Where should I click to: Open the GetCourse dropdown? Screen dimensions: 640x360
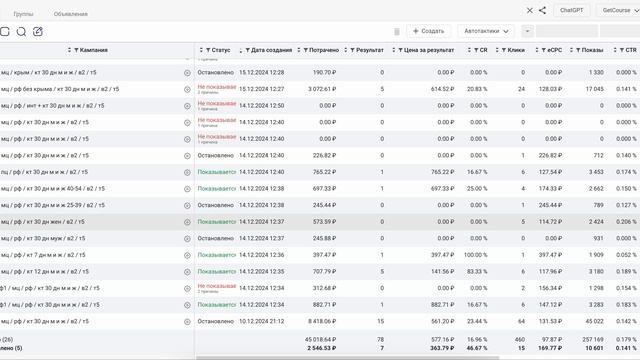click(x=619, y=10)
